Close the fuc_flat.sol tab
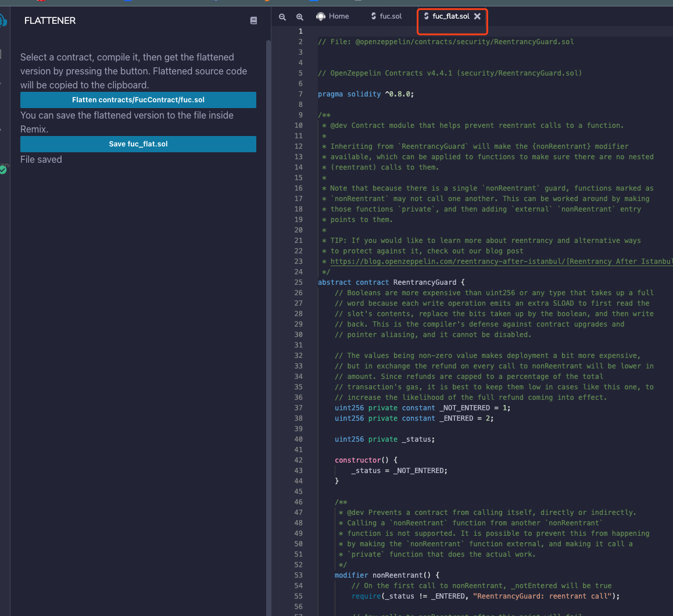 click(x=477, y=16)
